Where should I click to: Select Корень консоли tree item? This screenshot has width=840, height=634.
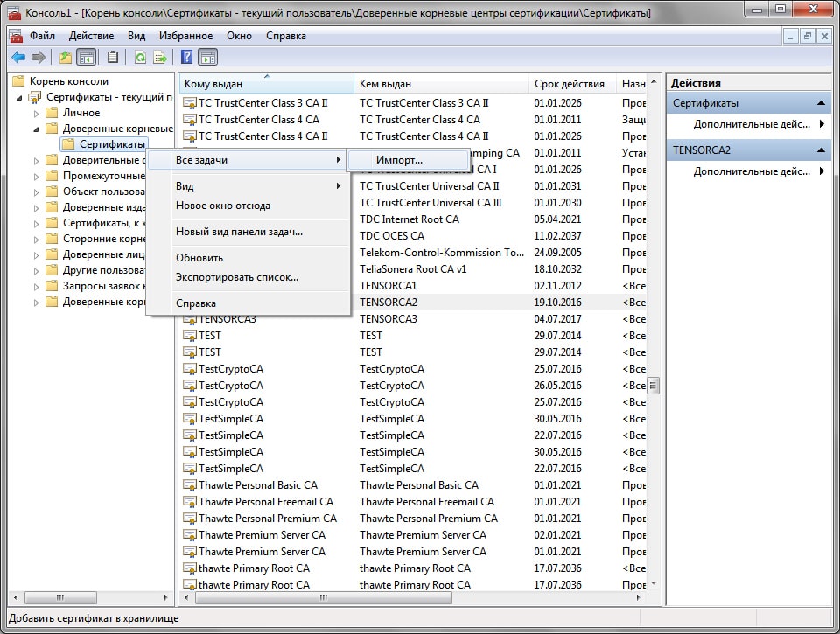(69, 81)
